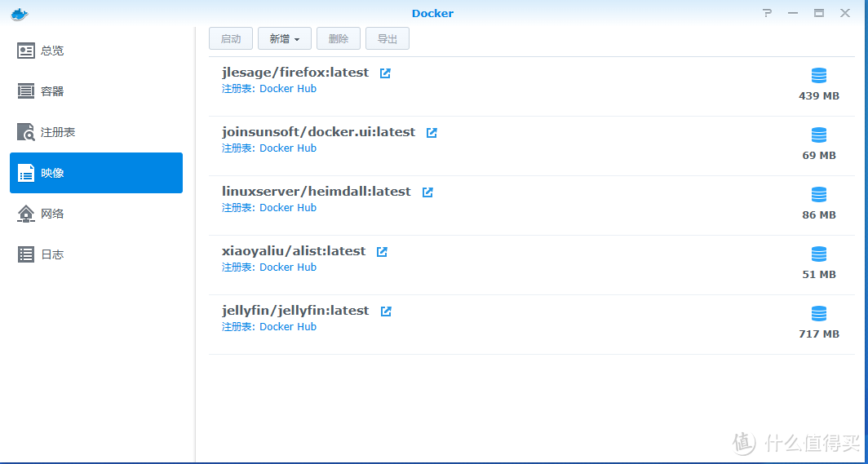This screenshot has height=464, width=868.
Task: Click the 总览 overview sidebar icon
Action: point(26,51)
